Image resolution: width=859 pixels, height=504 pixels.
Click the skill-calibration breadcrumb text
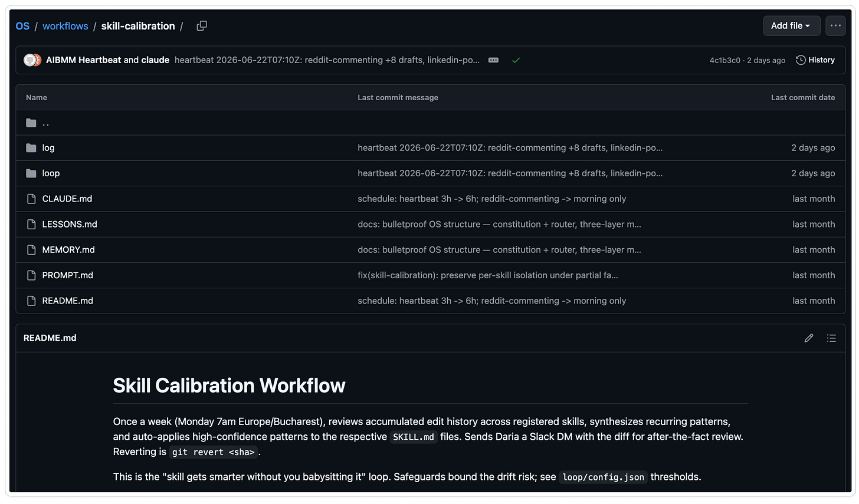138,26
